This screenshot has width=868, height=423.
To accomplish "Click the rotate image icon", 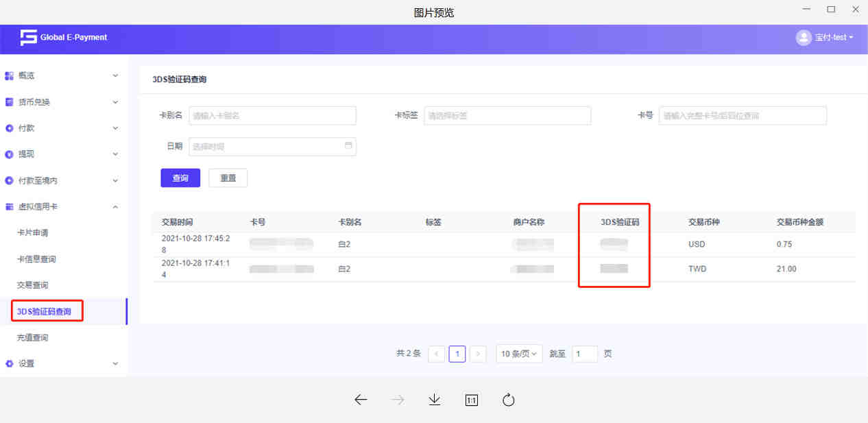I will coord(508,400).
